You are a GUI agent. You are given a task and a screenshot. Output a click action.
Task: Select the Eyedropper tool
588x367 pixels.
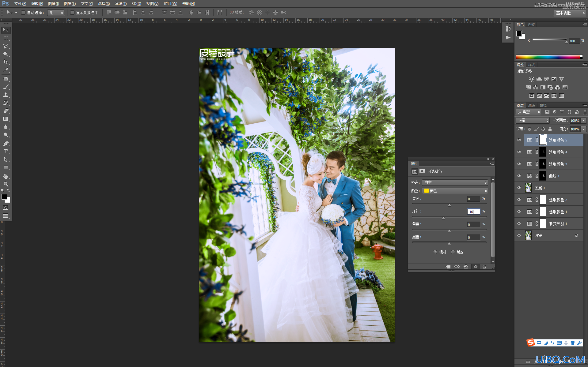click(6, 70)
